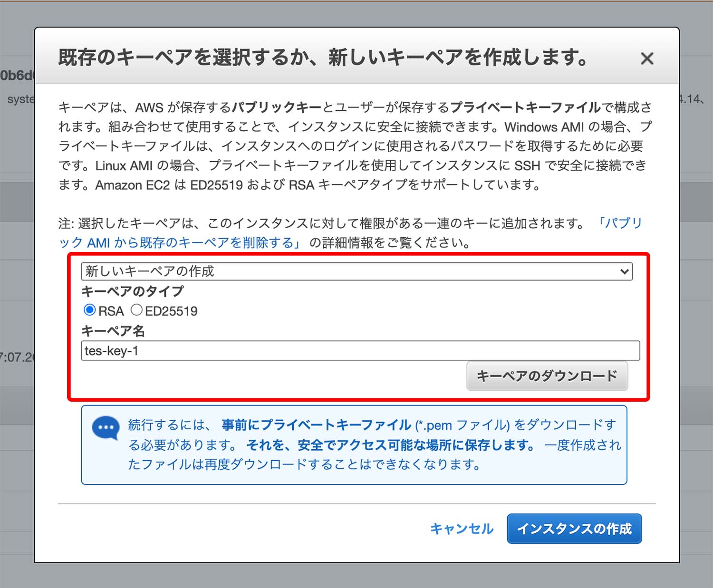This screenshot has width=713, height=588.
Task: Click the blue speech bubble info icon
Action: 106,428
